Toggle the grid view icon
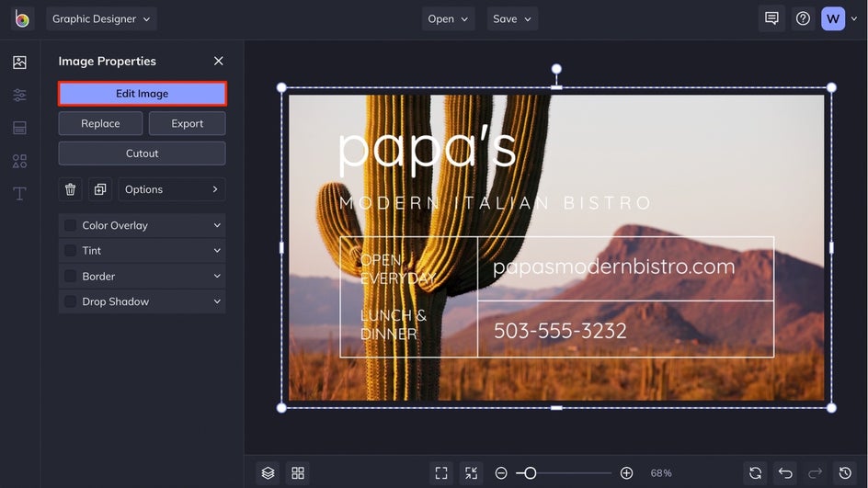The width and height of the screenshot is (868, 488). [x=298, y=473]
